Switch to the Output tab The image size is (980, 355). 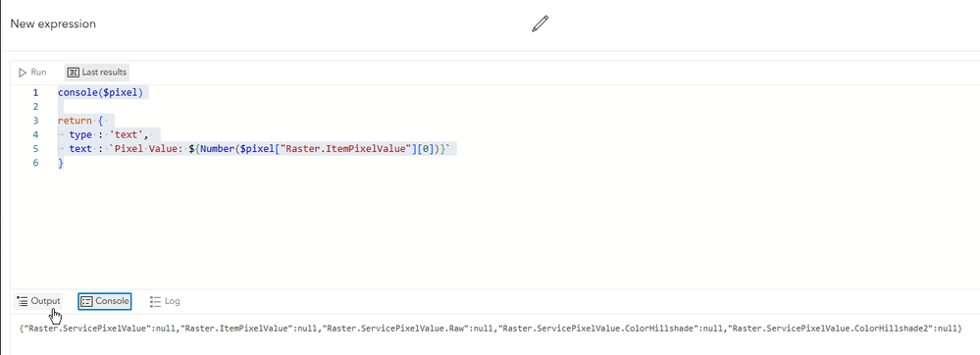point(39,301)
